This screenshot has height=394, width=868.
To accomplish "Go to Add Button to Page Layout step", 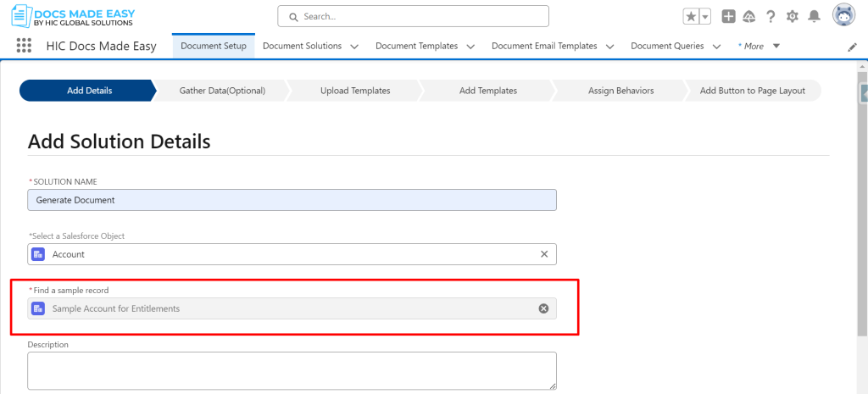I will pyautogui.click(x=753, y=91).
